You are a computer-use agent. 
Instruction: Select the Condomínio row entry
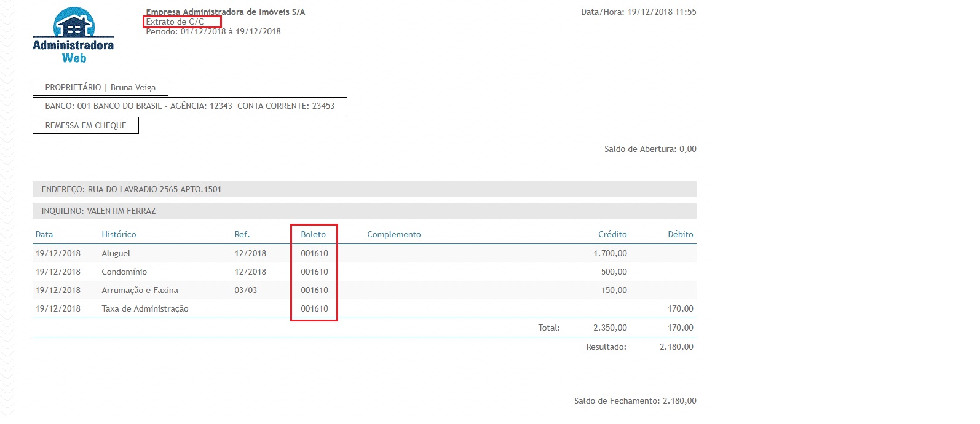pyautogui.click(x=124, y=272)
